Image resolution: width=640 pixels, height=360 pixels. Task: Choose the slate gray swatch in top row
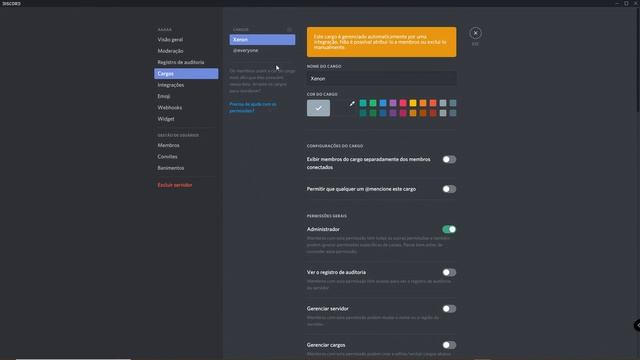453,103
